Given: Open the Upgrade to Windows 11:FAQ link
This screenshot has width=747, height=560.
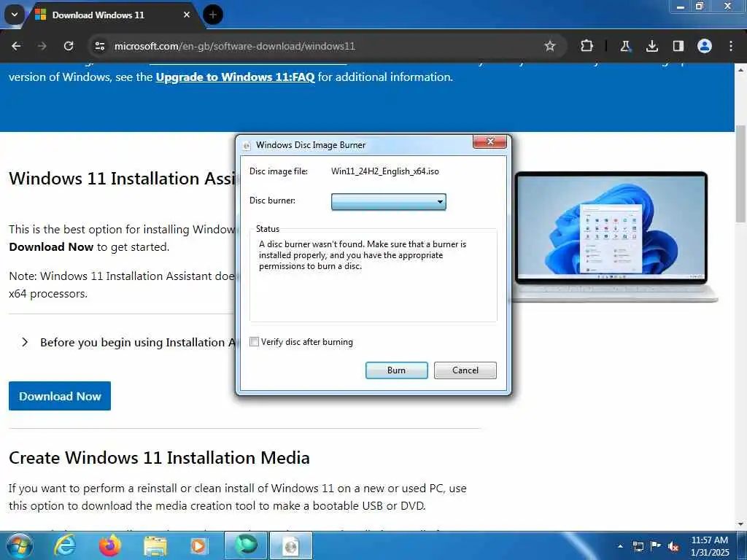Looking at the screenshot, I should 235,77.
